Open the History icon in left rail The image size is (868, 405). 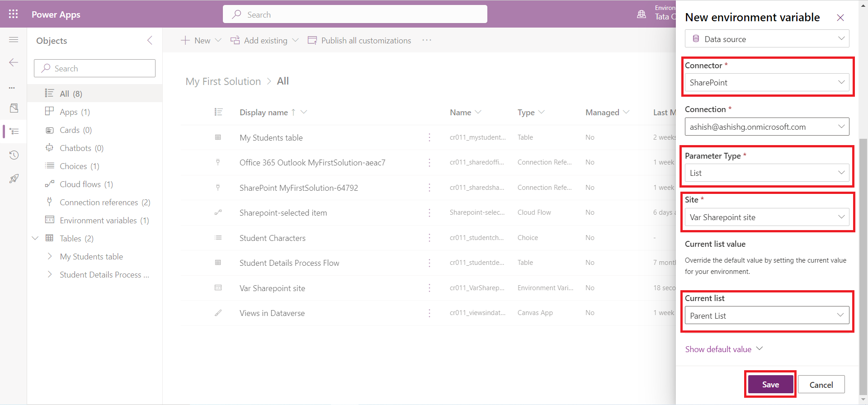click(14, 155)
